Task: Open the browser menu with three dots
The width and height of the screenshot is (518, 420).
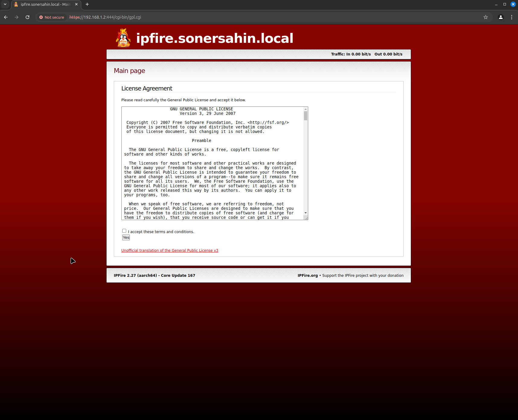Action: pyautogui.click(x=512, y=17)
